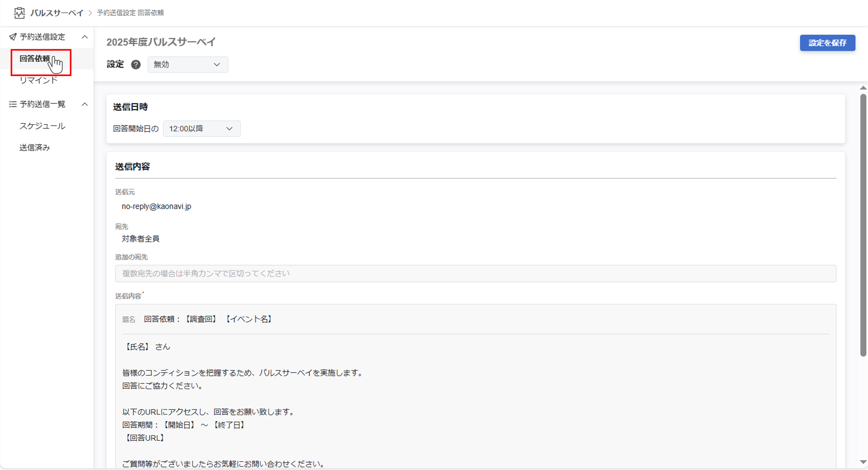
Task: Click the breadcrumb text 予約送信設定 回答依頼
Action: click(x=130, y=13)
